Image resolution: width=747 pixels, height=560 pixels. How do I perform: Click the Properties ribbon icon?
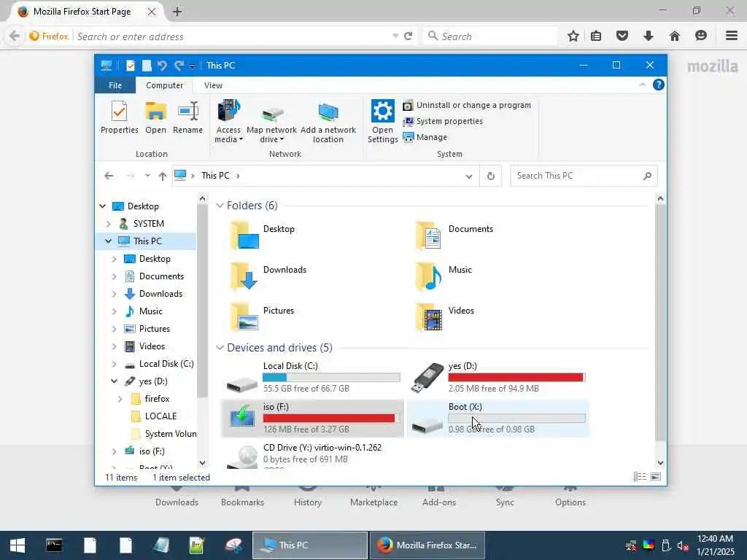[x=119, y=117]
